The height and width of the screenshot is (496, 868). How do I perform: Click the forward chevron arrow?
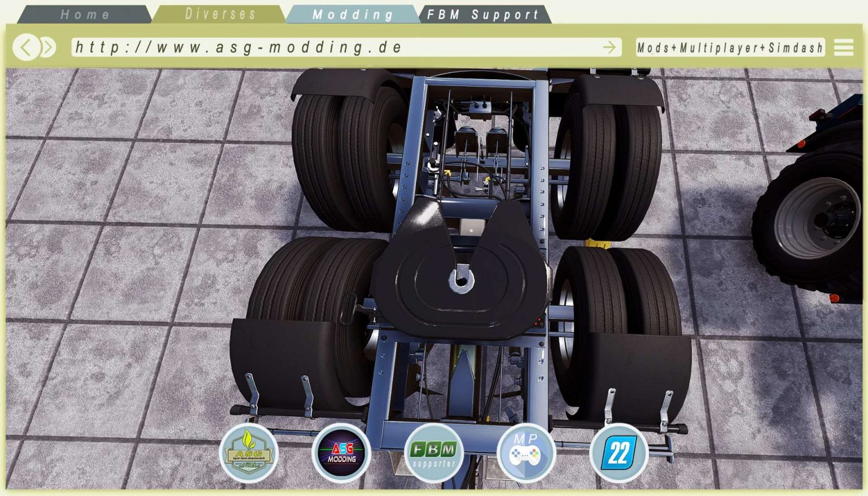(48, 47)
